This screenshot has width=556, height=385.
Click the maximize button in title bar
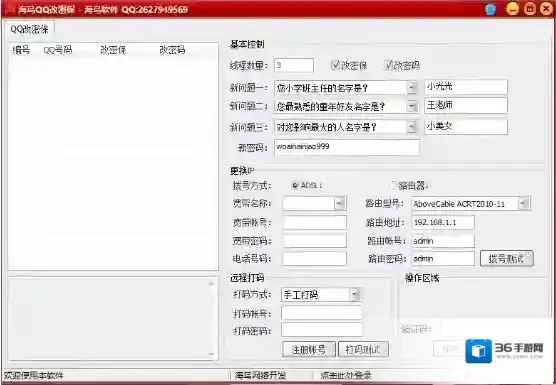[x=530, y=9]
